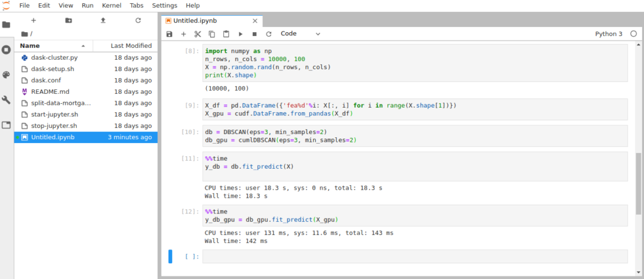Cut the selected cell with scissors icon
The image size is (644, 279).
[197, 34]
